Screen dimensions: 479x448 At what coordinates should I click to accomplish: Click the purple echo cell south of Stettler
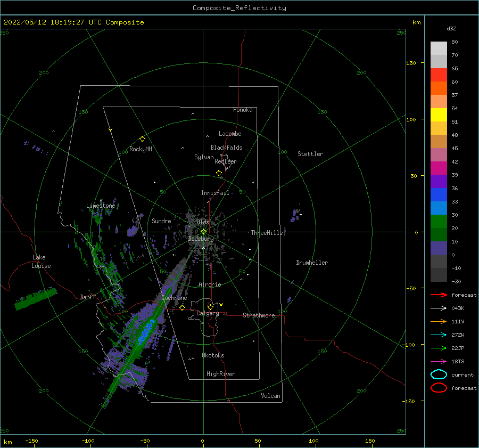(x=295, y=215)
